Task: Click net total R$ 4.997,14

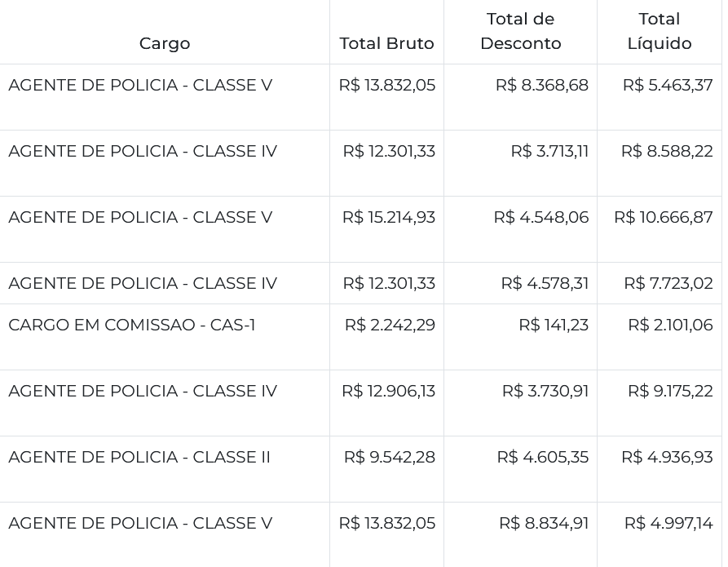Action: [668, 523]
